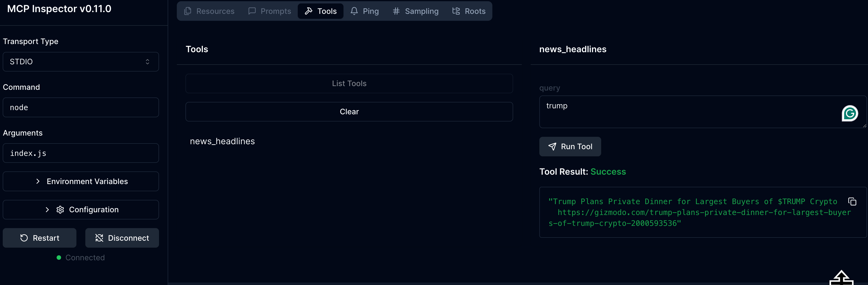The width and height of the screenshot is (868, 285).
Task: Click the List Tools button
Action: [x=349, y=84]
